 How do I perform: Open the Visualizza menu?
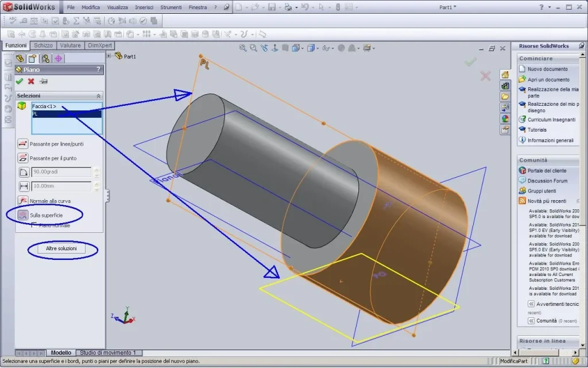(x=117, y=7)
